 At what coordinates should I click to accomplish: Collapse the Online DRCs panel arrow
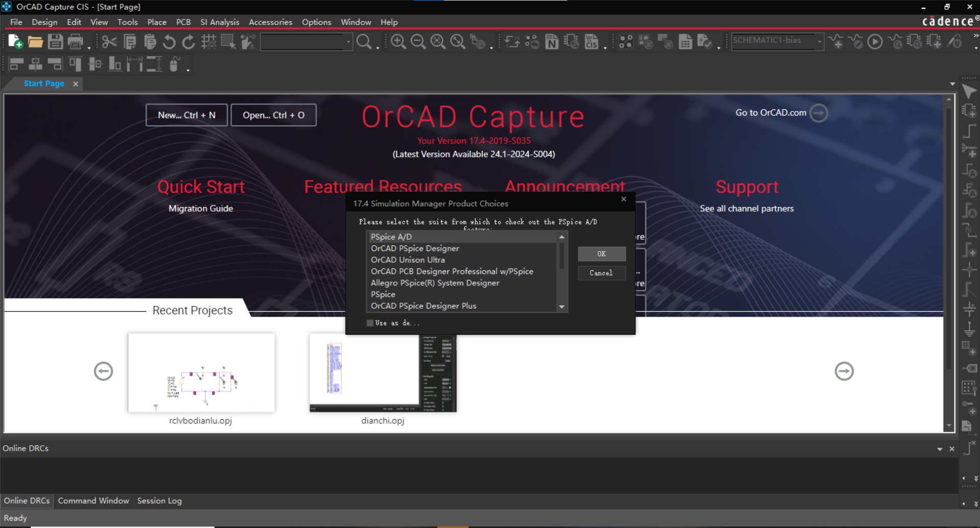[940, 449]
